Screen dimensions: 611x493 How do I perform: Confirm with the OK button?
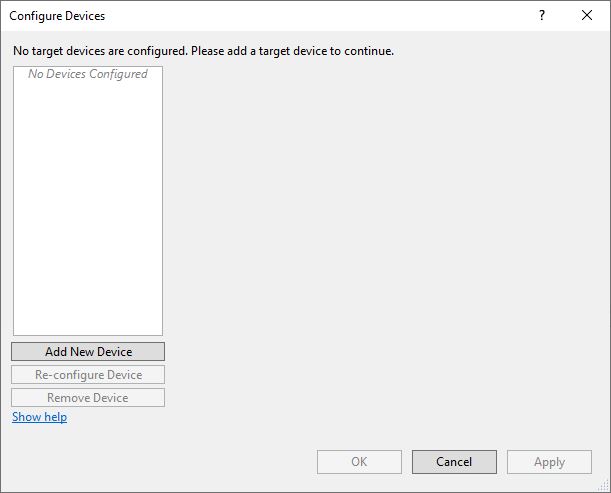point(359,462)
